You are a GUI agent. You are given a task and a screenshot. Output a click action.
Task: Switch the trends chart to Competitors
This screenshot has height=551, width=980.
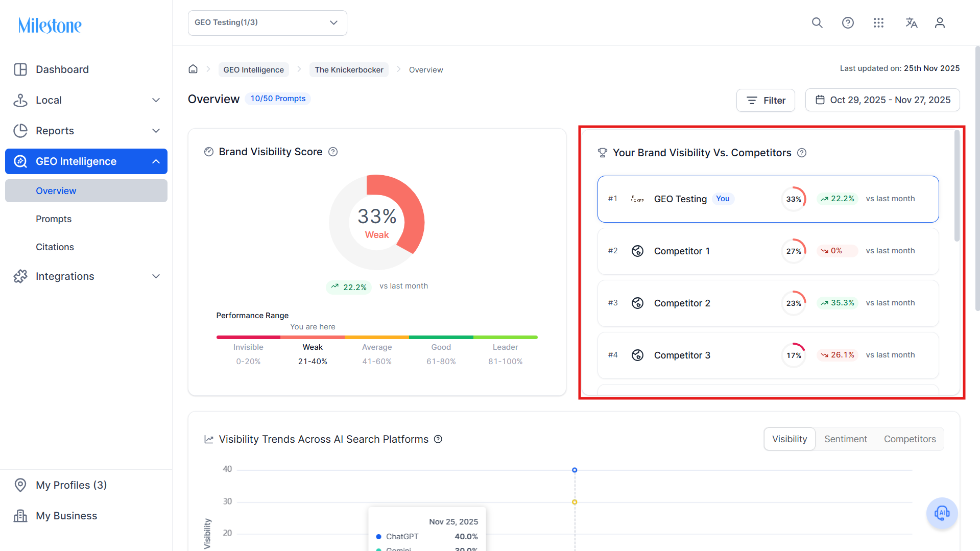coord(910,439)
